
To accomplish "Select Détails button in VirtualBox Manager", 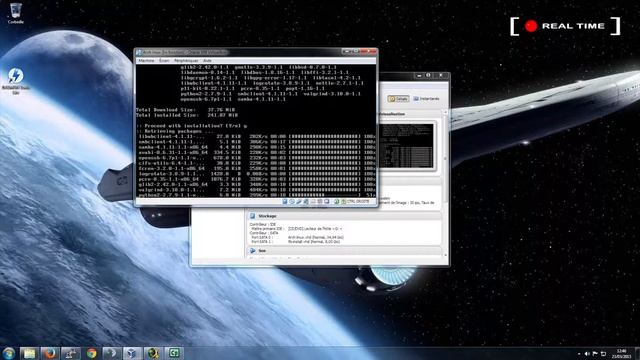I will coord(398,99).
